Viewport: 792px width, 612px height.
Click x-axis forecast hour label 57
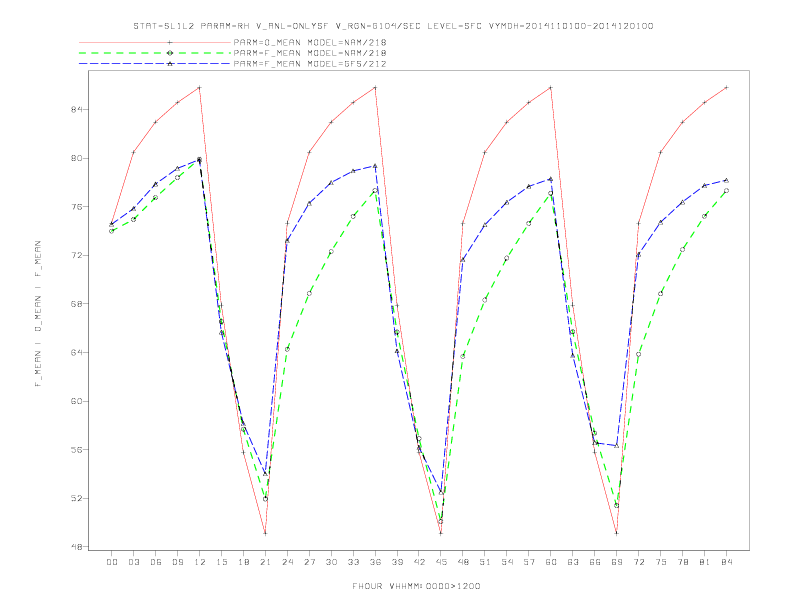(x=529, y=562)
